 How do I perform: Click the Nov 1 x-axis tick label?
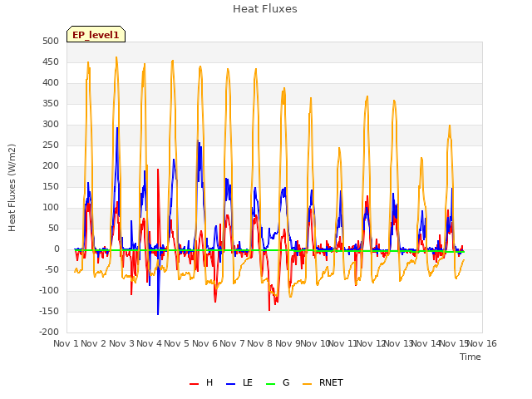click(x=66, y=343)
